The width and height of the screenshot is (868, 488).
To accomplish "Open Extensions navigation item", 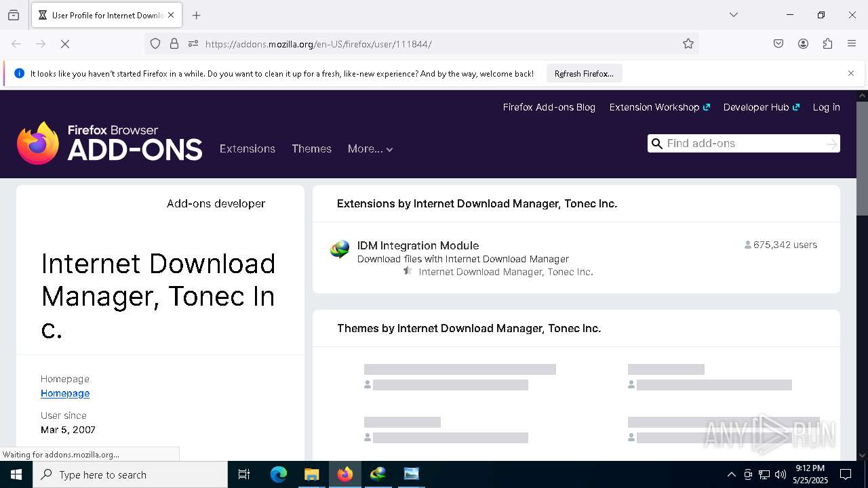I will (x=247, y=149).
